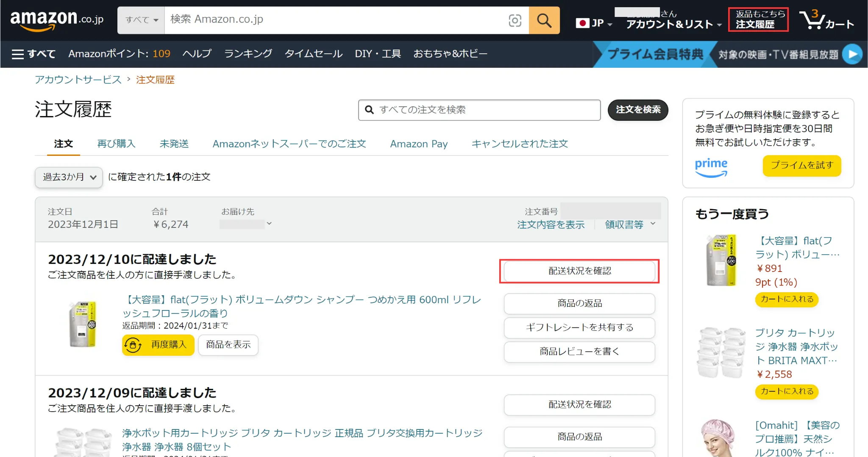868x457 pixels.
Task: Switch to the 未発送 tab
Action: tap(174, 144)
